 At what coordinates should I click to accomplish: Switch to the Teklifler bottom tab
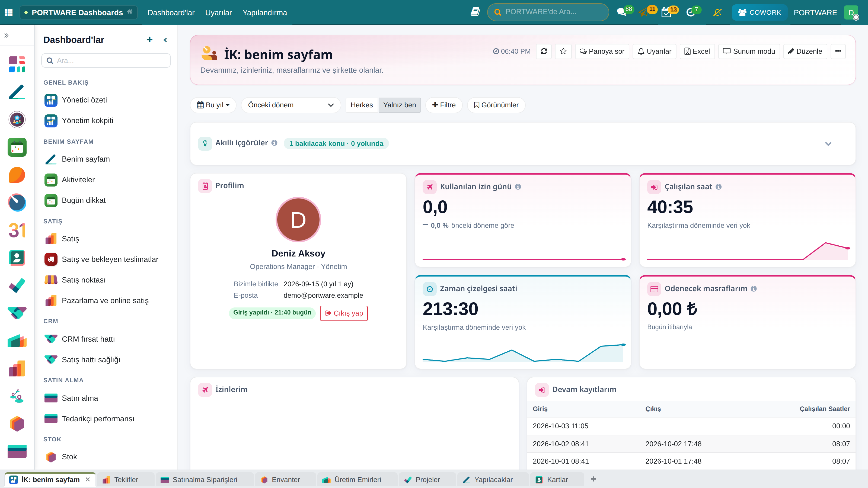pyautogui.click(x=125, y=480)
